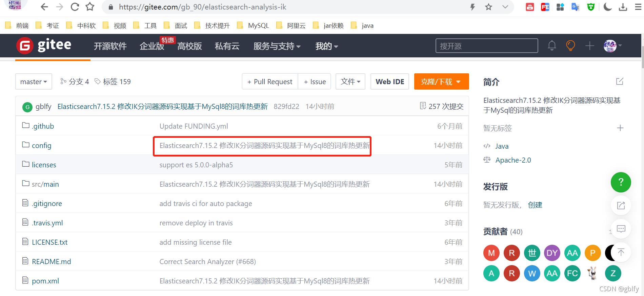Viewport: 644px width, 296px height.
Task: Click the plus create icon in header
Action: pos(590,45)
